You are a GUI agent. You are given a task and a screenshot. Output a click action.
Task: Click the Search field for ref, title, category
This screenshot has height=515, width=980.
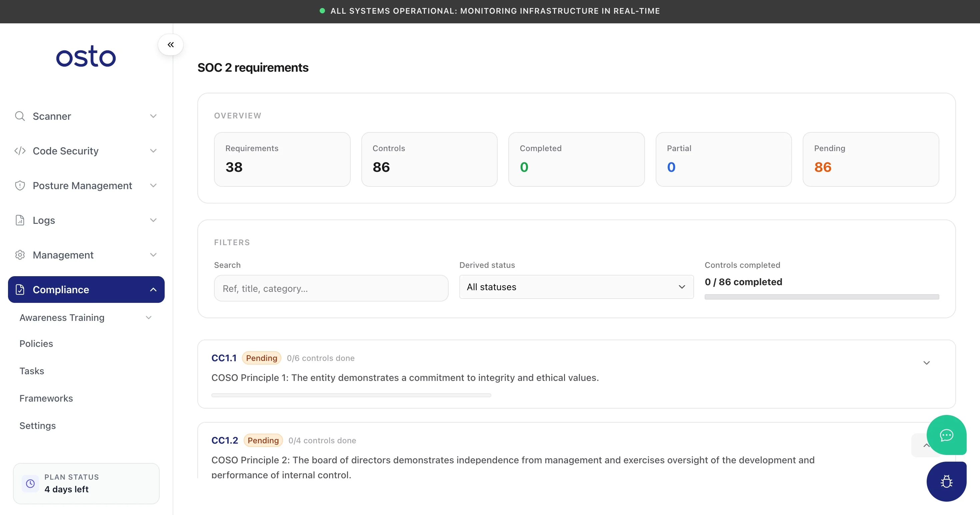[331, 288]
